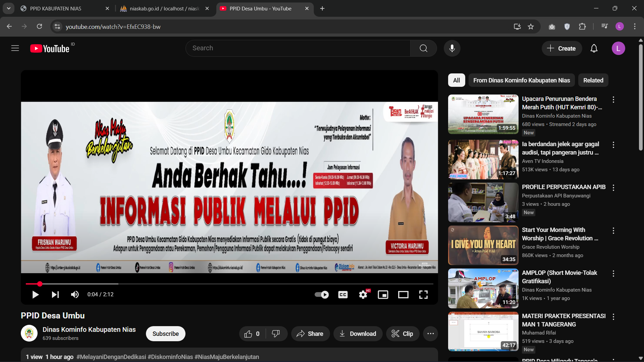The height and width of the screenshot is (362, 644).
Task: Open player settings gear
Action: pyautogui.click(x=363, y=295)
